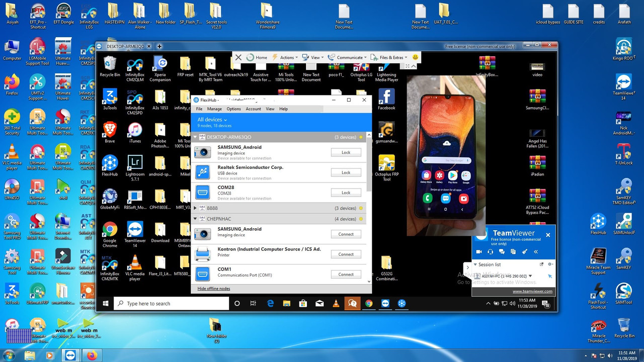Collapse the TeamViewer panel with double-chevron icon
This screenshot has height=362, width=644.
536,251
